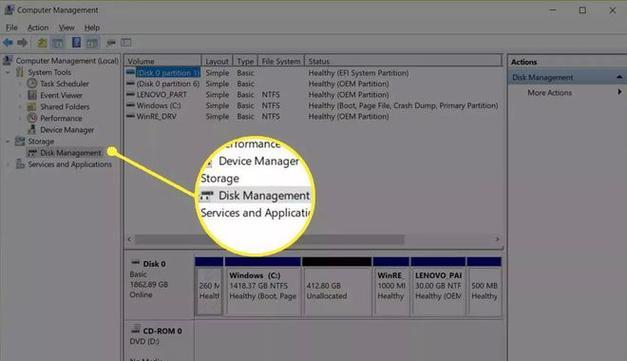Sort by the Layout column header

[217, 61]
